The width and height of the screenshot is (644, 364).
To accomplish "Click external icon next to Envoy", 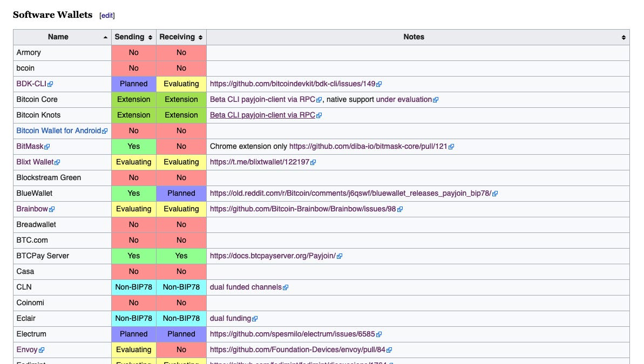I will pyautogui.click(x=42, y=349).
